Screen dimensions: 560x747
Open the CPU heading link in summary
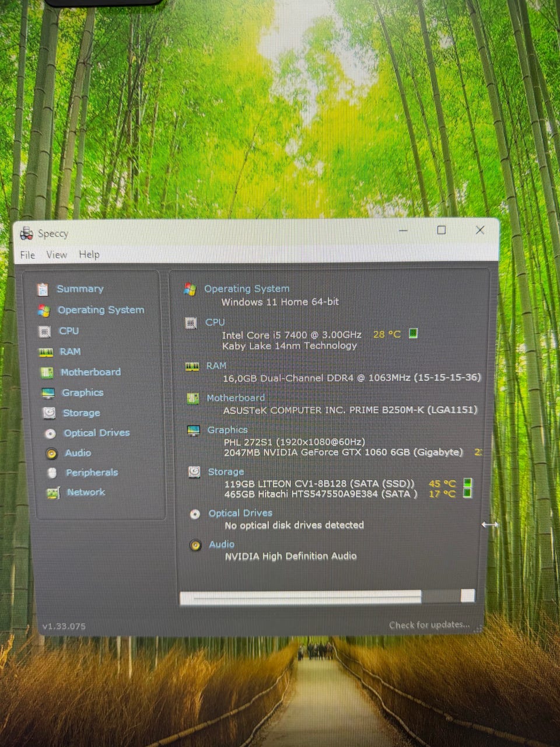(215, 322)
